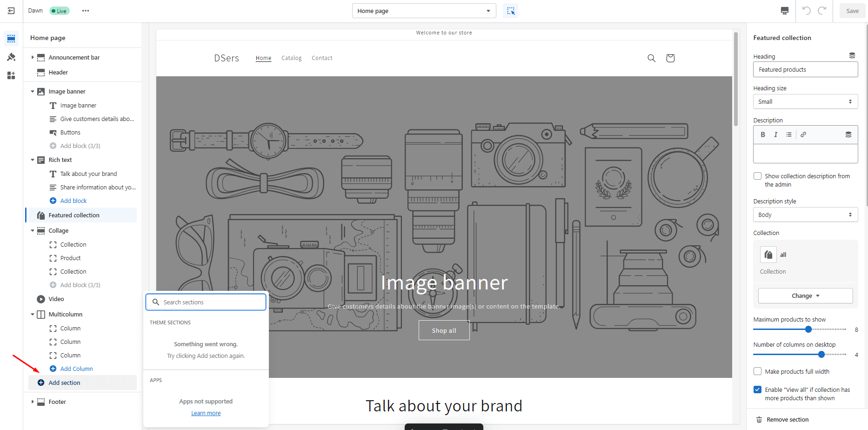This screenshot has height=430, width=868.
Task: Click Remove section button
Action: point(782,420)
